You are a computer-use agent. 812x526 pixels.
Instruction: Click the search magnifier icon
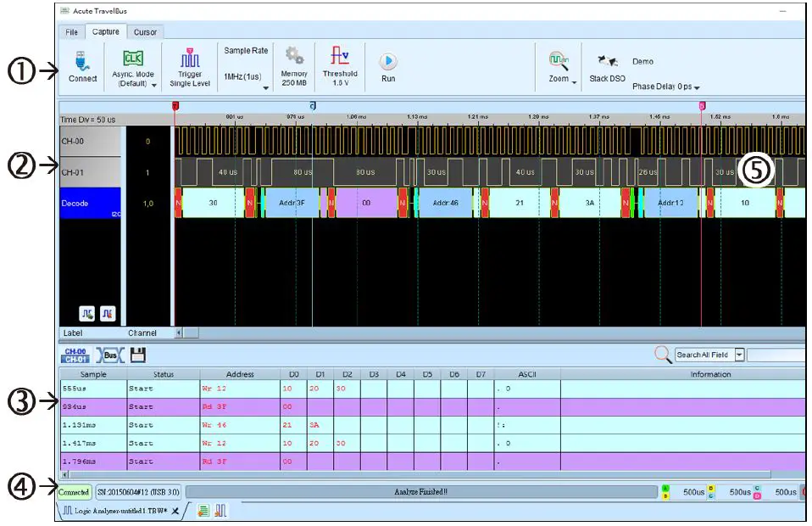[x=663, y=355]
